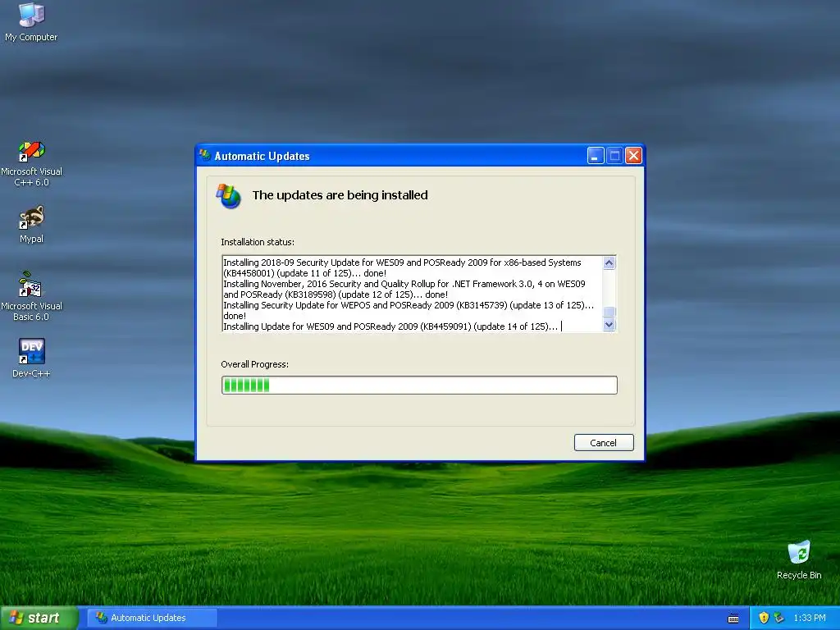The image size is (840, 630).
Task: Click the Automatic Updates taskbar button
Action: coord(153,618)
